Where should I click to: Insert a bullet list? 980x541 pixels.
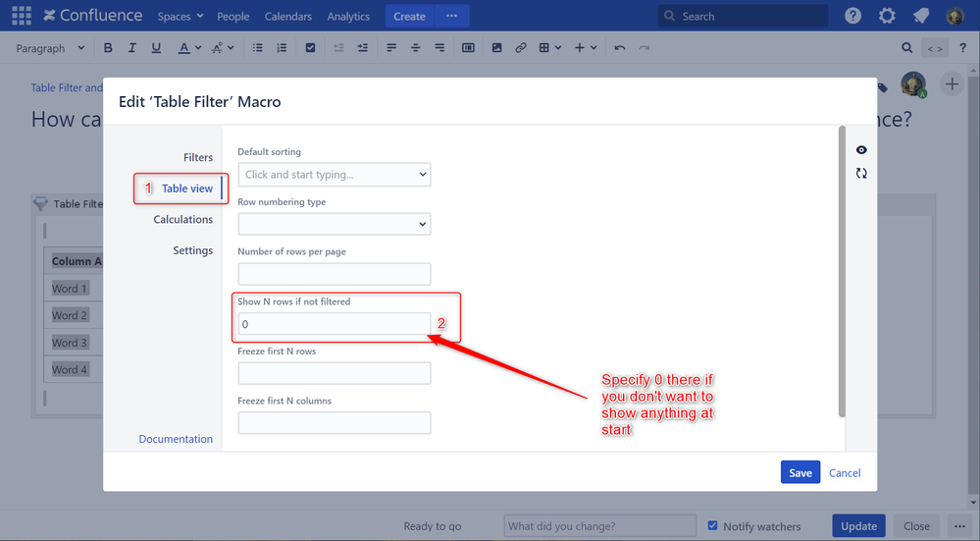[257, 48]
